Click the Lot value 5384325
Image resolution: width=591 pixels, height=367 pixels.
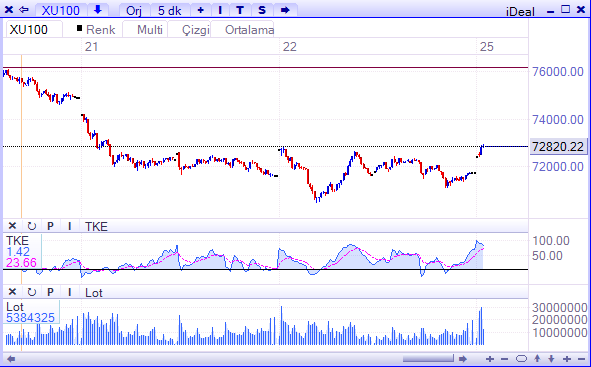[30, 318]
